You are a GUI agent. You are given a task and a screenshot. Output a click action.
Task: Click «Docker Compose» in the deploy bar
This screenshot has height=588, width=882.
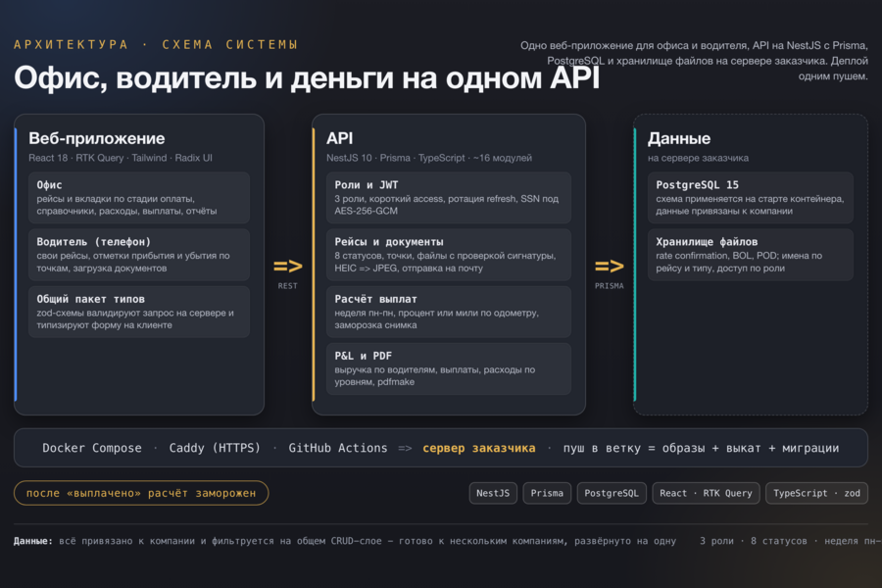tap(92, 449)
